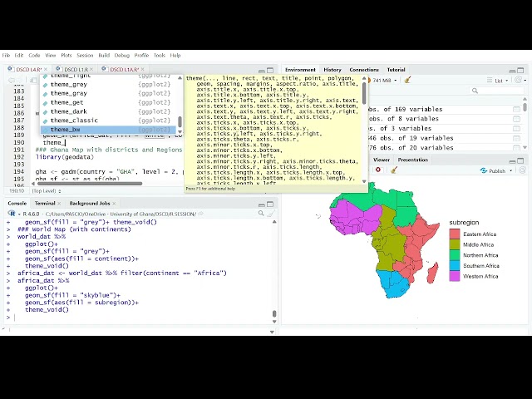This screenshot has width=532, height=399.
Task: Click view working directory arrow icon
Action: 200,214
